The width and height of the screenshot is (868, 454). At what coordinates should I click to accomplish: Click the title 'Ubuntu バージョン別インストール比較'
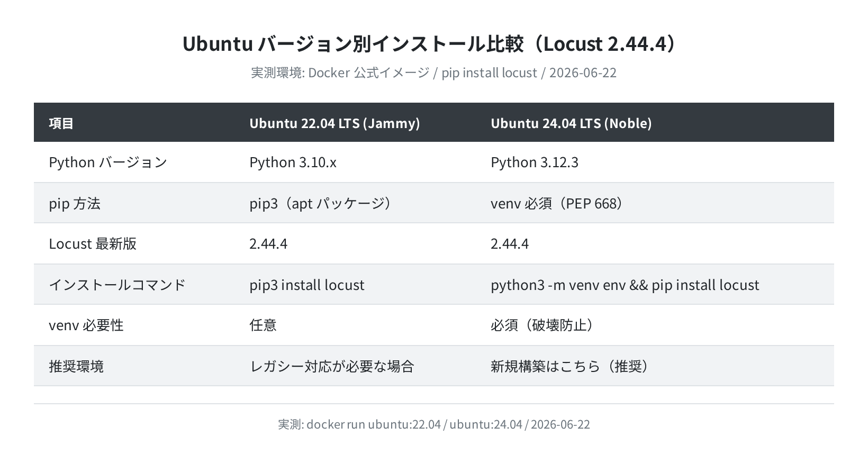352,44
